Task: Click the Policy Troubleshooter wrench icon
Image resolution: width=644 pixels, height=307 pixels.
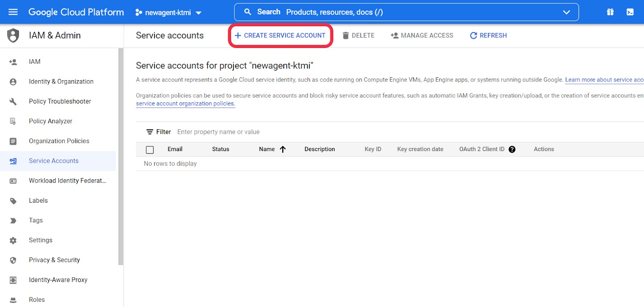Action: pos(13,102)
